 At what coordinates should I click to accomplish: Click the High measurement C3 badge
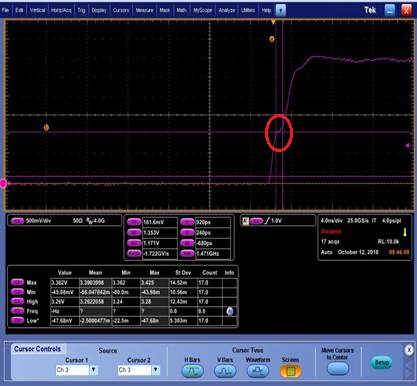pos(17,301)
